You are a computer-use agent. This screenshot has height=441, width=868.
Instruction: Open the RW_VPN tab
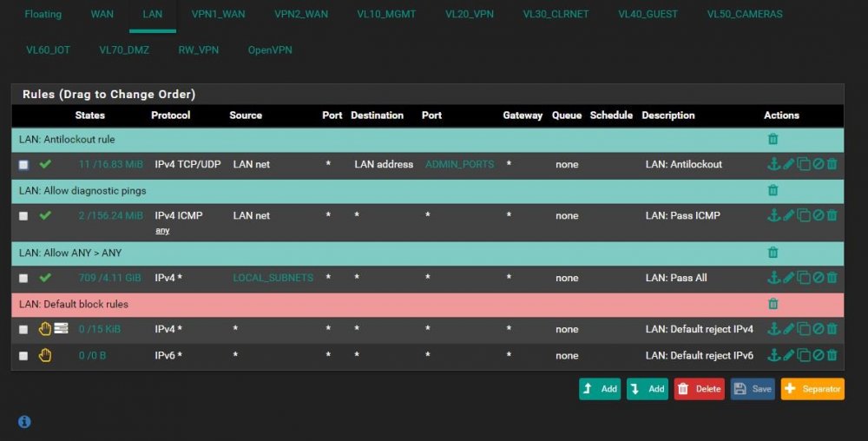click(198, 49)
